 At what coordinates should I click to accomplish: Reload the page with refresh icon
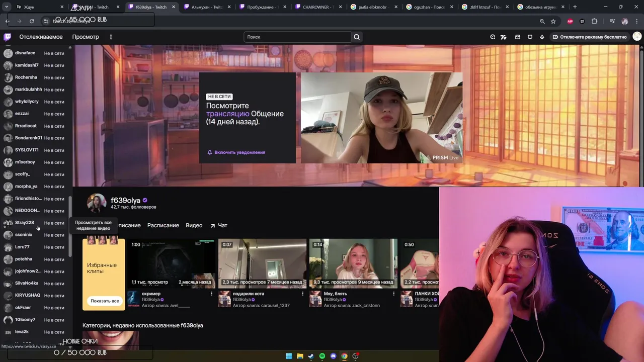[32, 21]
